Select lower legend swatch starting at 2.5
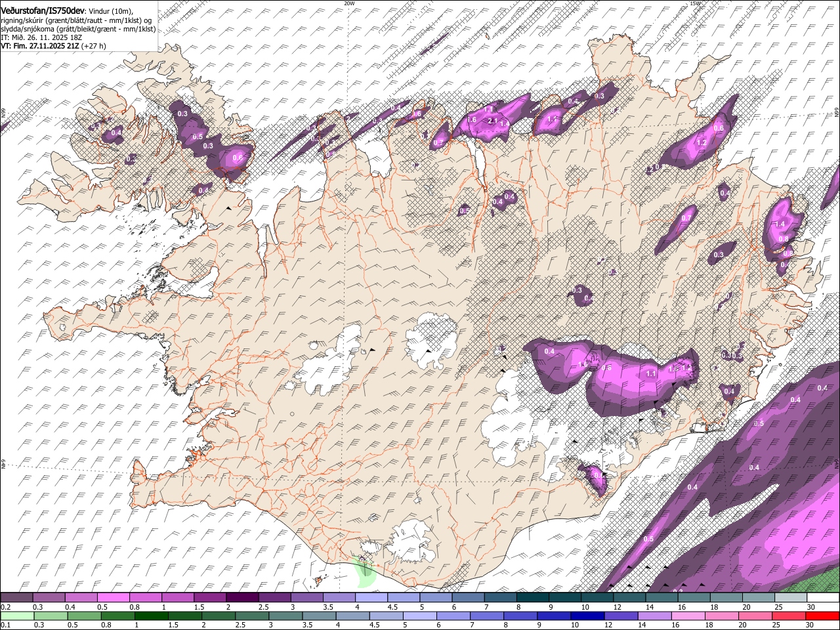The image size is (840, 630). 252,616
